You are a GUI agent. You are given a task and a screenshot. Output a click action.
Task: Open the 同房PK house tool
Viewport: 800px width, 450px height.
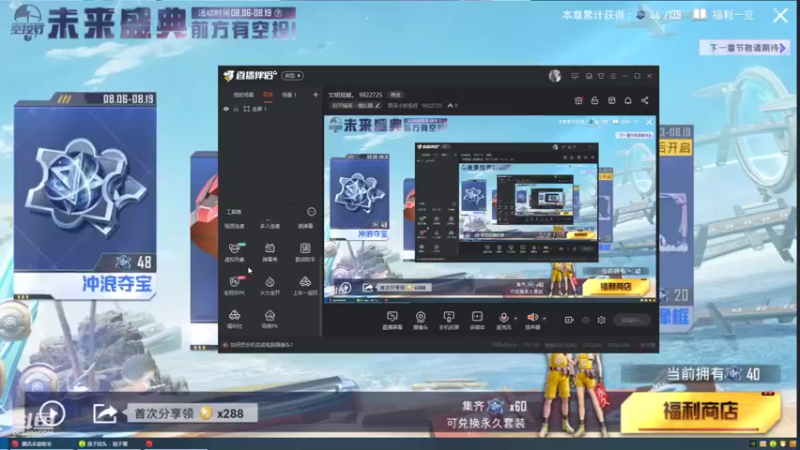pyautogui.click(x=270, y=318)
